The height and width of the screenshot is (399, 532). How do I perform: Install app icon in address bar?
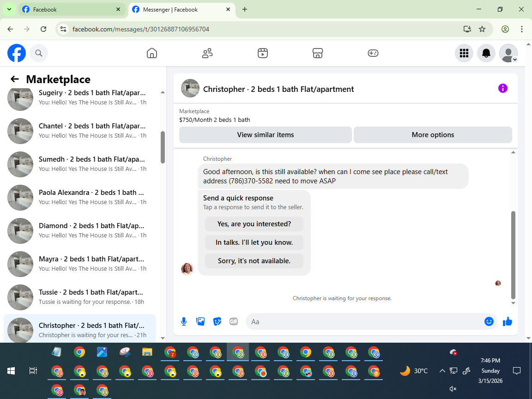[x=467, y=29]
